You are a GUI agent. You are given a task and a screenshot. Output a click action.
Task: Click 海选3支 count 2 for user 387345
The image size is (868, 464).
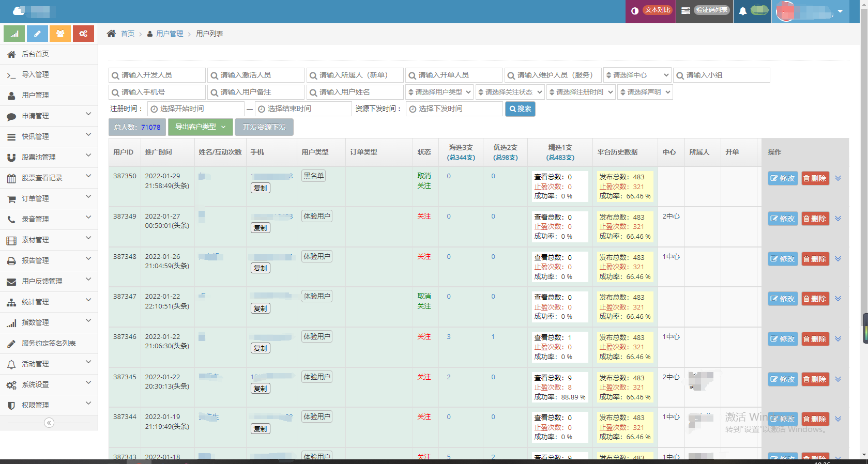click(449, 377)
